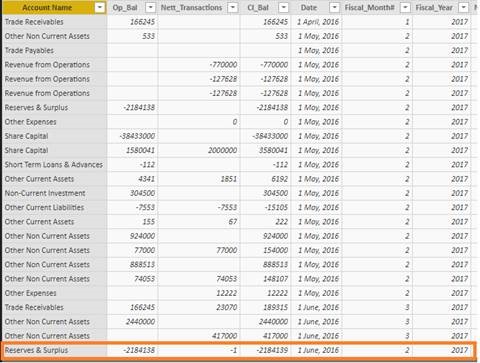The width and height of the screenshot is (480, 363).
Task: Select the 888513 Op_Bal cell
Action: point(133,265)
